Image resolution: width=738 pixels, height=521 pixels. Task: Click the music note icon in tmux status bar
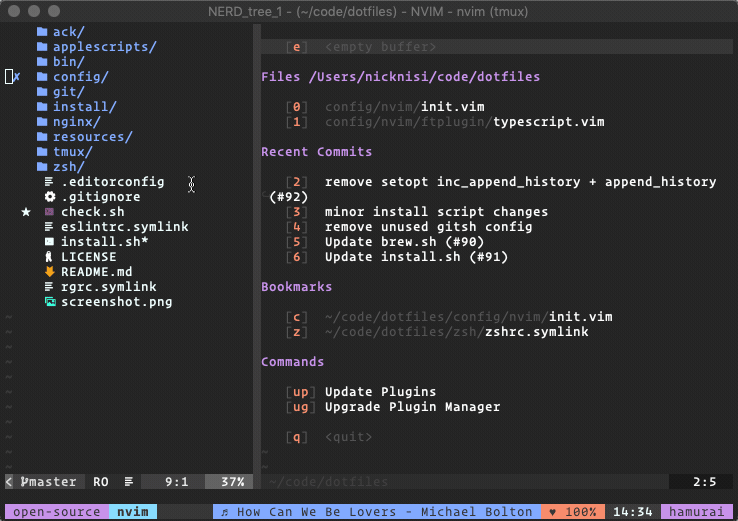pyautogui.click(x=225, y=512)
